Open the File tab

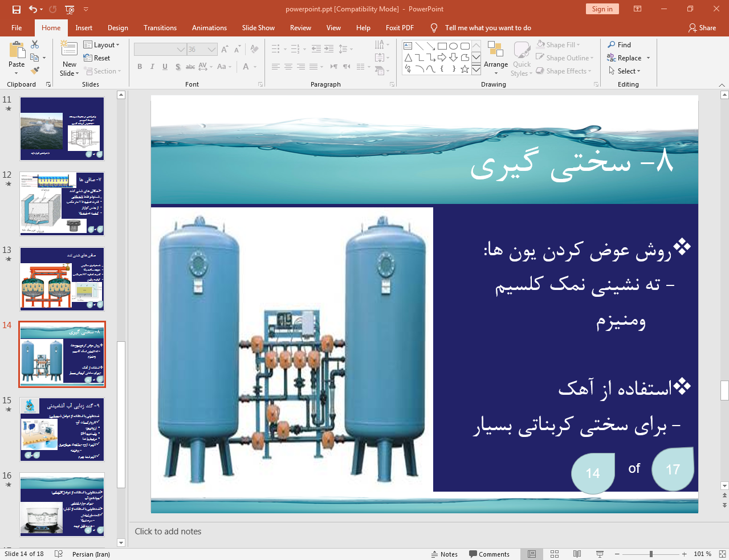coord(17,27)
